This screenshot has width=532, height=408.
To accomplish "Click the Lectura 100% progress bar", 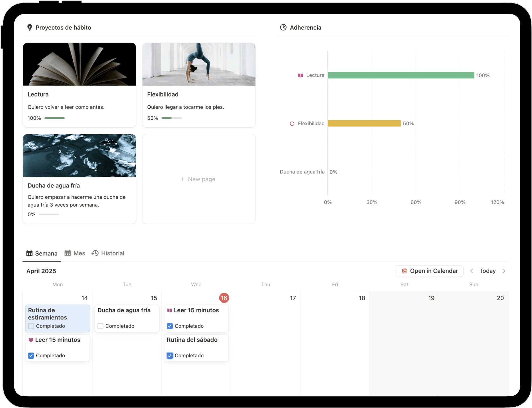I will 54,118.
